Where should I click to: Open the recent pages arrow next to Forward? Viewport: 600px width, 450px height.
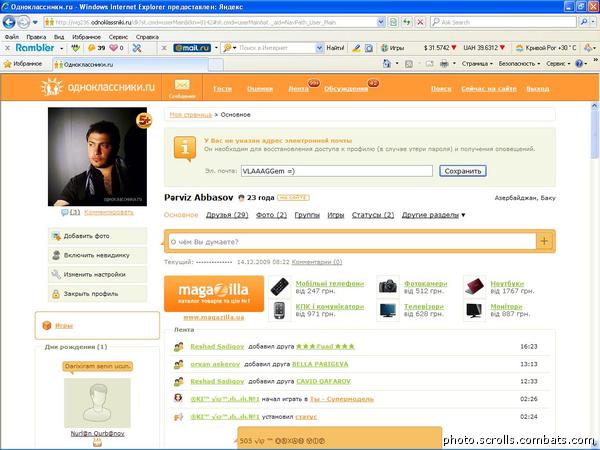click(x=35, y=22)
